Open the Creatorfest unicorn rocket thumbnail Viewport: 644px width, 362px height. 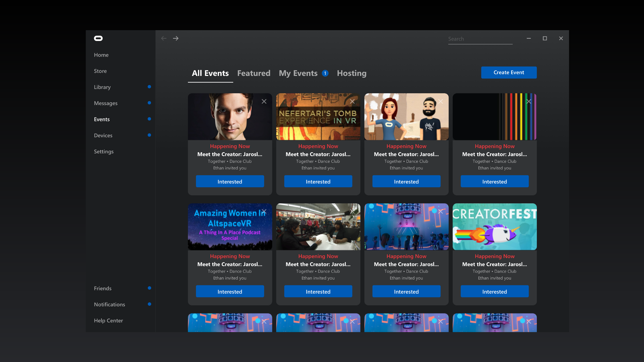click(x=495, y=227)
